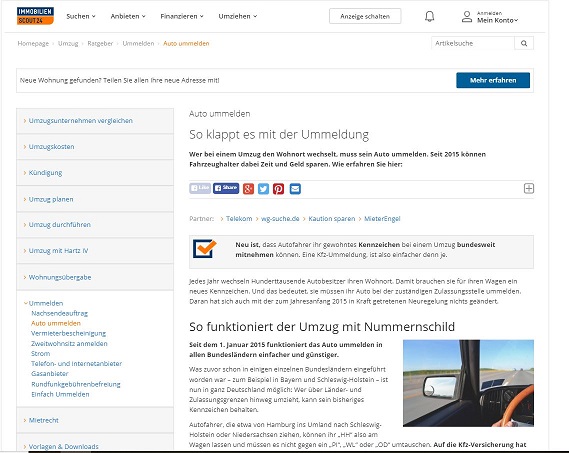Go to Umzug breadcrumb
This screenshot has height=453, width=569.
point(68,44)
